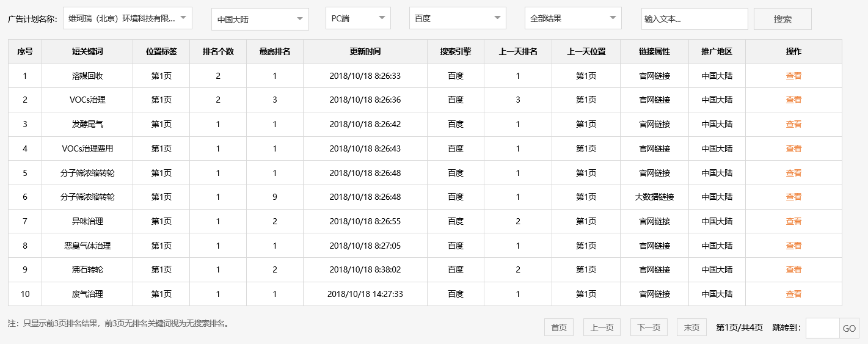This screenshot has height=344, width=868.
Task: View details of 废气治理 keyword
Action: [x=793, y=294]
